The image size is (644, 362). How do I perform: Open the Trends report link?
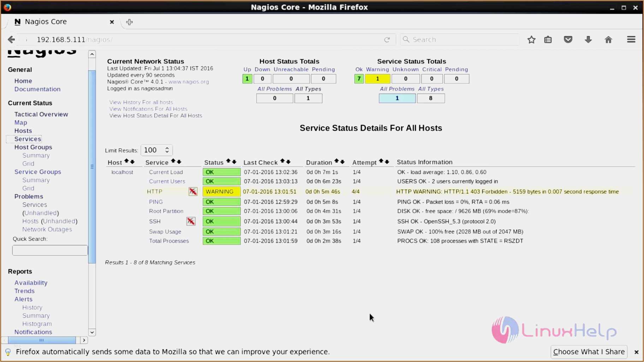point(24,291)
